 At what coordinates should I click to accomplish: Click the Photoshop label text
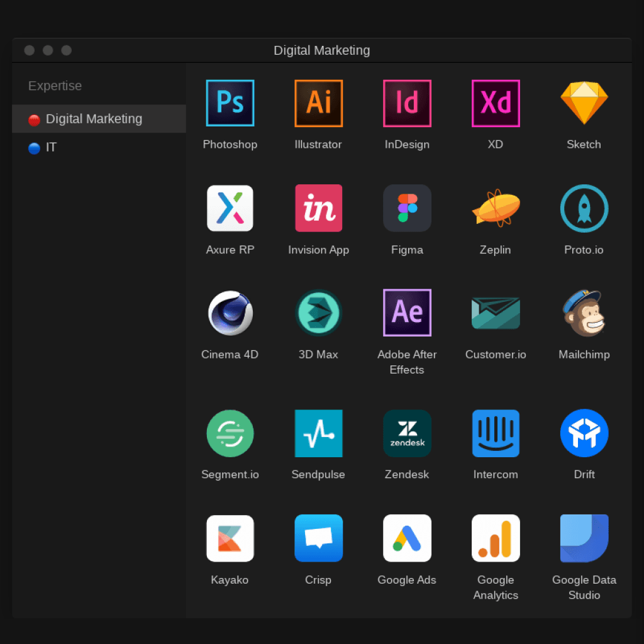(230, 145)
